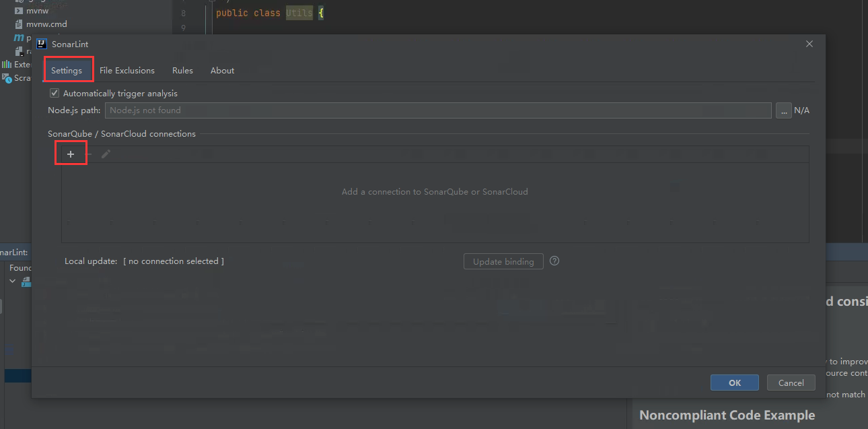Add a new SonarQube connection with plus
The height and width of the screenshot is (429, 868).
click(x=71, y=154)
